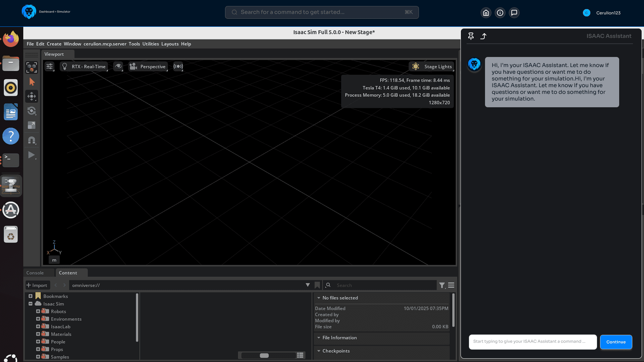
Task: Click the home icon in header
Action: [486, 13]
